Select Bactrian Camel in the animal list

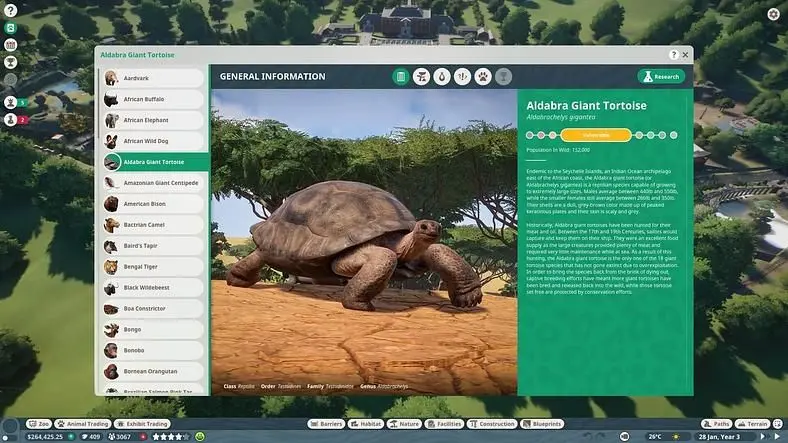point(154,225)
